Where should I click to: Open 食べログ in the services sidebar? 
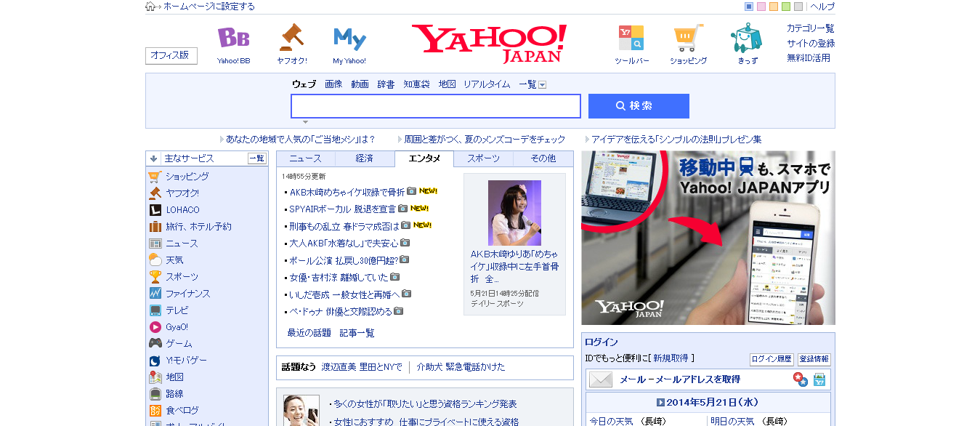click(182, 411)
